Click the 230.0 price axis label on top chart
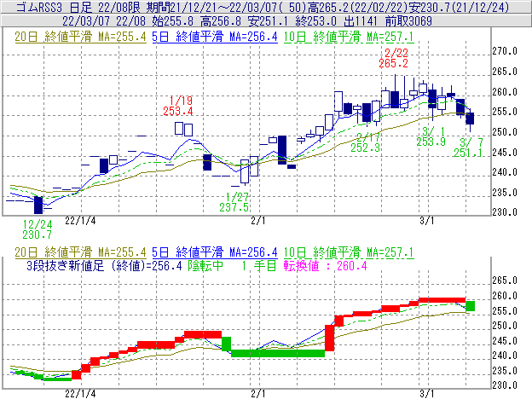Screen dimensions: 532x405 pyautogui.click(x=505, y=212)
